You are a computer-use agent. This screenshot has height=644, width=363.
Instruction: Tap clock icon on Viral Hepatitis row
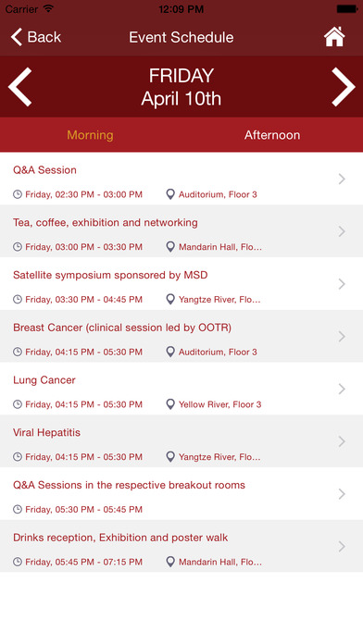18,457
